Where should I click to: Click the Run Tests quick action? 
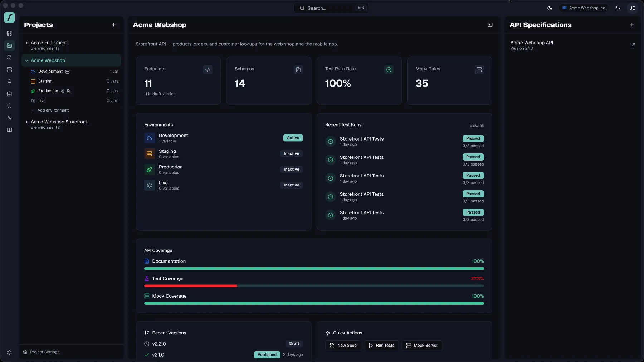(381, 346)
